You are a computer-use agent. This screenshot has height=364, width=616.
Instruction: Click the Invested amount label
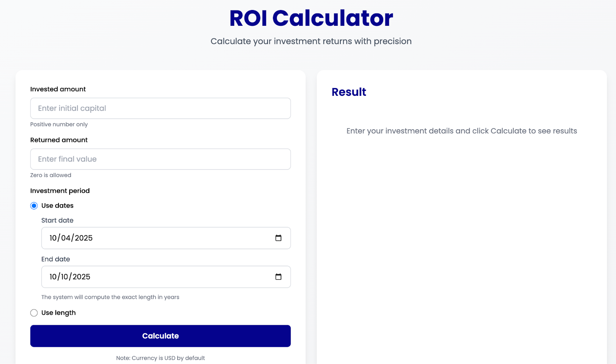click(58, 89)
